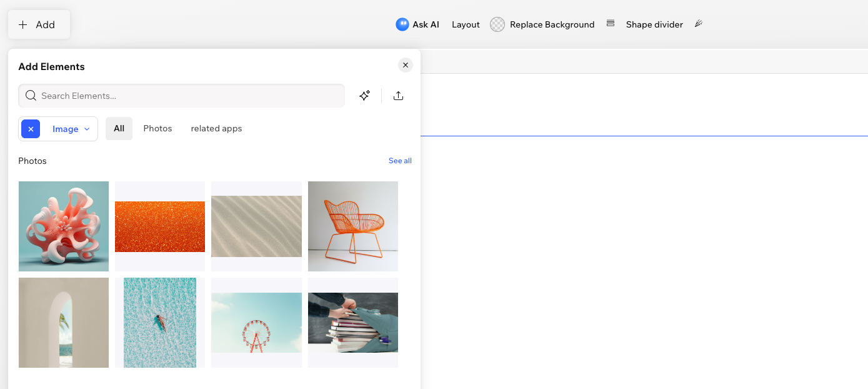Select the All filter tab

point(119,128)
